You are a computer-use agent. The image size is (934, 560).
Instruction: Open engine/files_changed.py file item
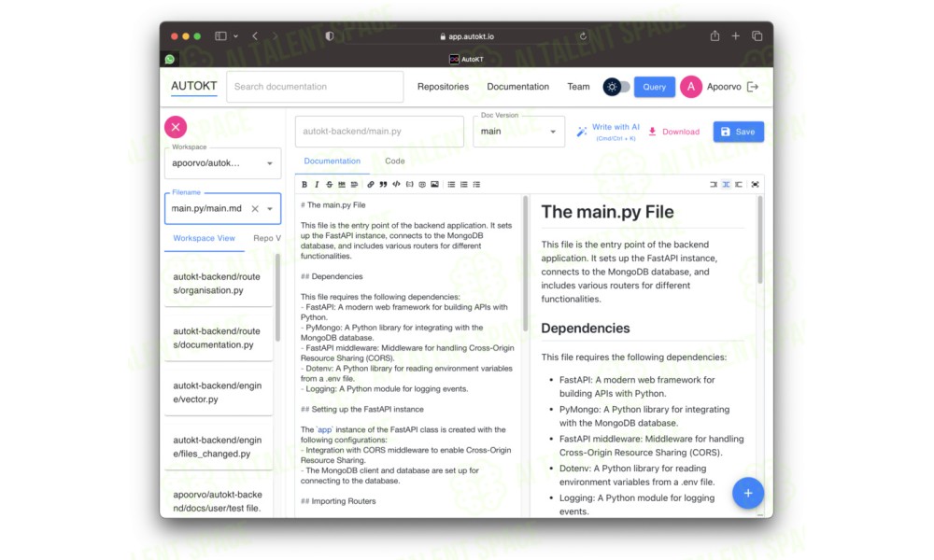click(x=219, y=447)
